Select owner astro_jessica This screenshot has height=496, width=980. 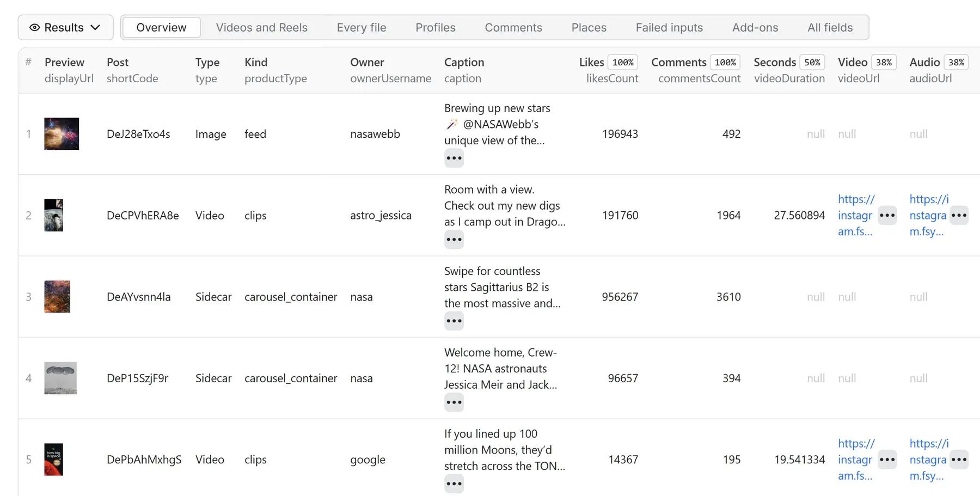(381, 215)
